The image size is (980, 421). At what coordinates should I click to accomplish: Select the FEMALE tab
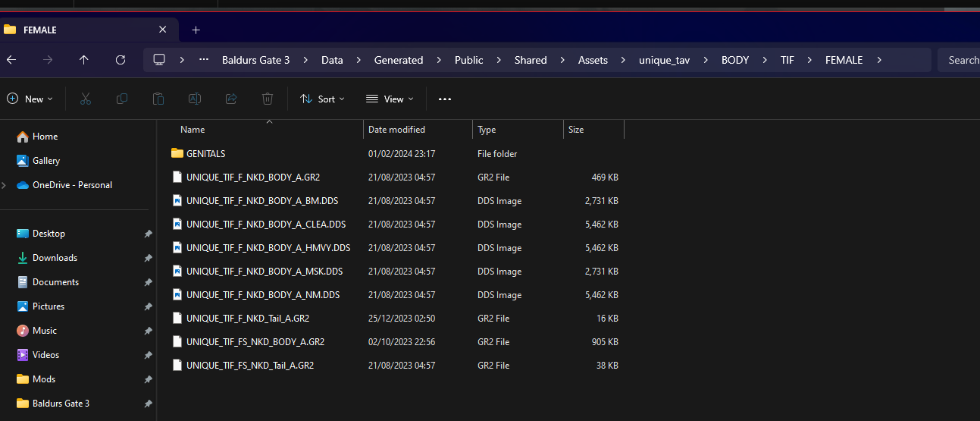[x=83, y=30]
